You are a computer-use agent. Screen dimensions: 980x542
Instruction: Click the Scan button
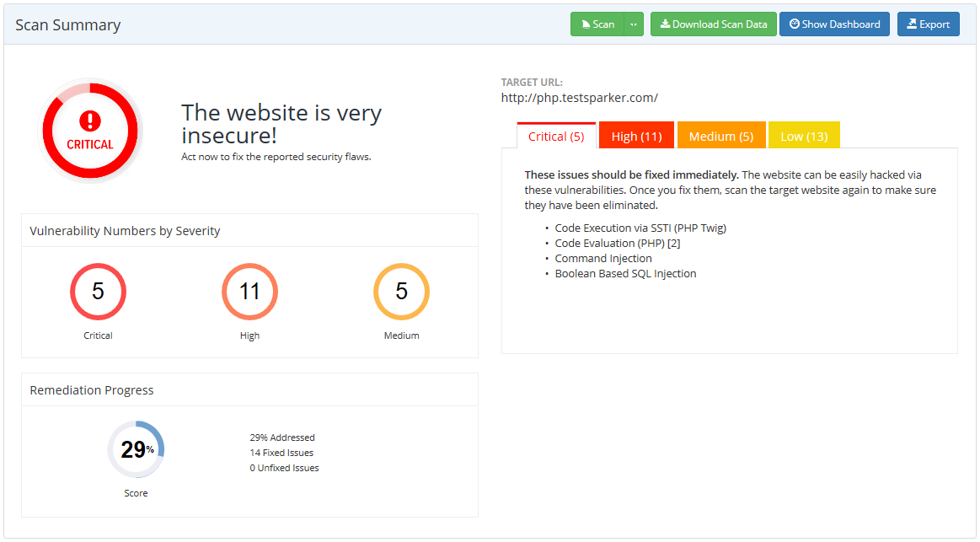tap(597, 24)
